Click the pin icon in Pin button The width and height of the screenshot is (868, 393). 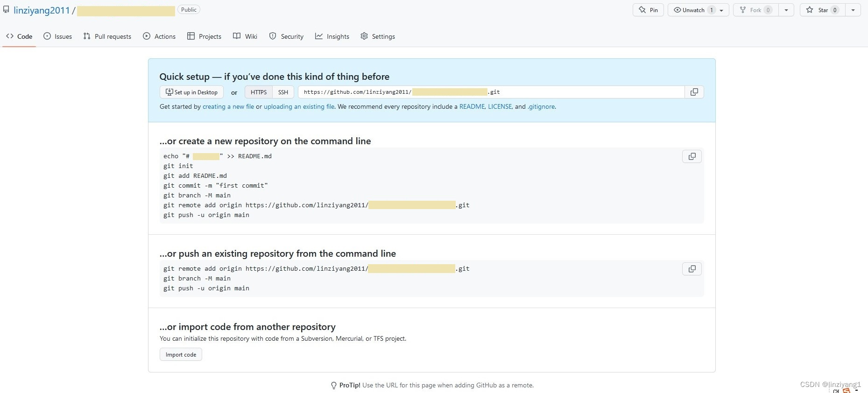coord(642,10)
